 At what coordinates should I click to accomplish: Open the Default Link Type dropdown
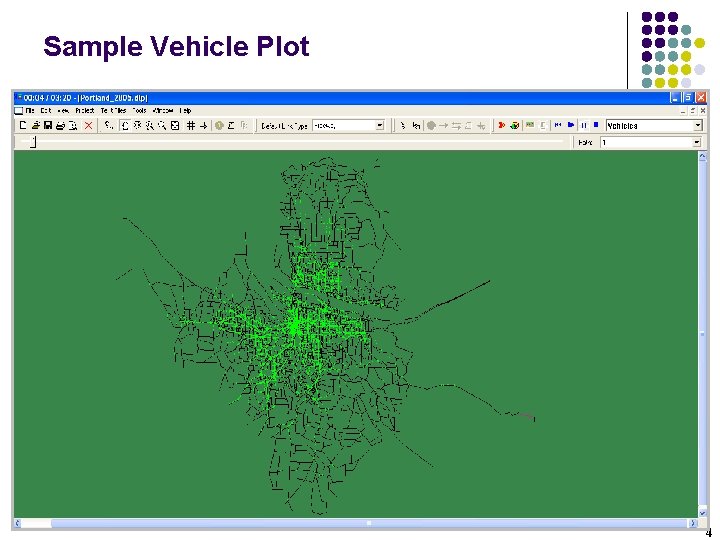(x=380, y=125)
